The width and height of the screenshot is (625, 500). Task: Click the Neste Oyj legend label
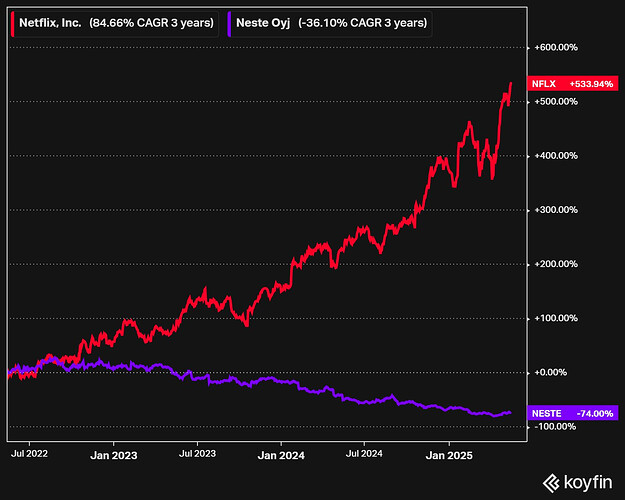pos(263,23)
